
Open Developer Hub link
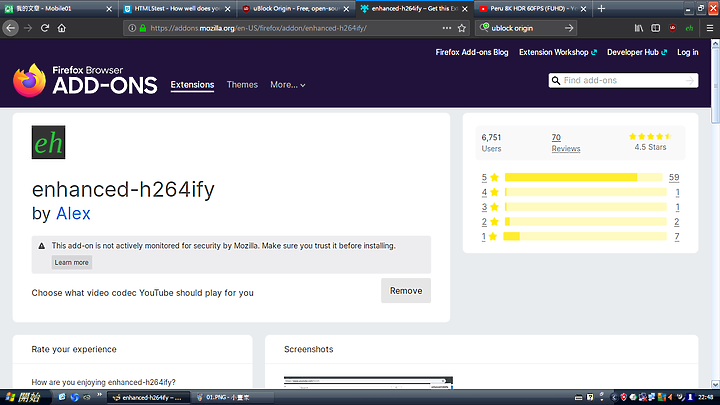click(637, 52)
